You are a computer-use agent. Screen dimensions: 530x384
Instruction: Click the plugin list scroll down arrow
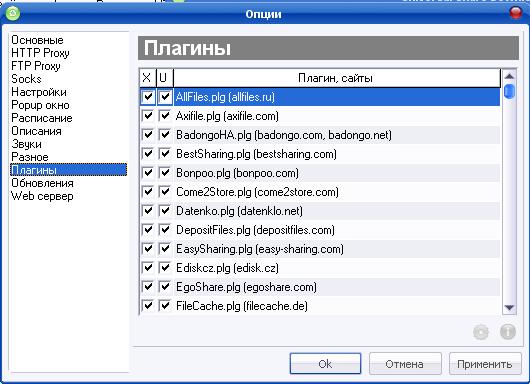pyautogui.click(x=509, y=307)
